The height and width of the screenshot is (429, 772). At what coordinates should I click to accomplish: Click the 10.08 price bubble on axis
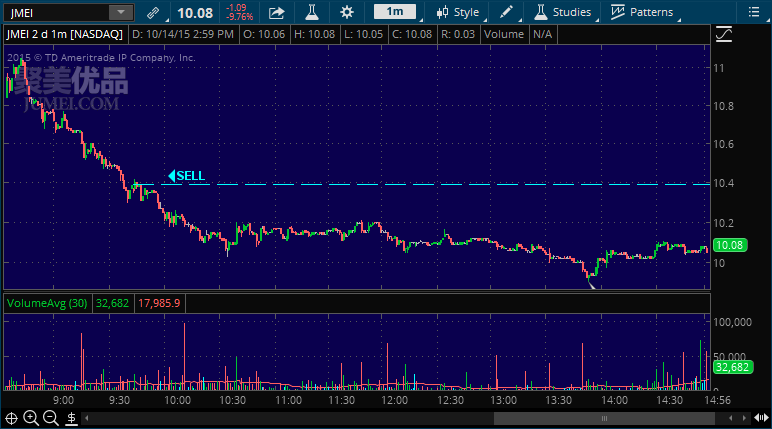(730, 245)
